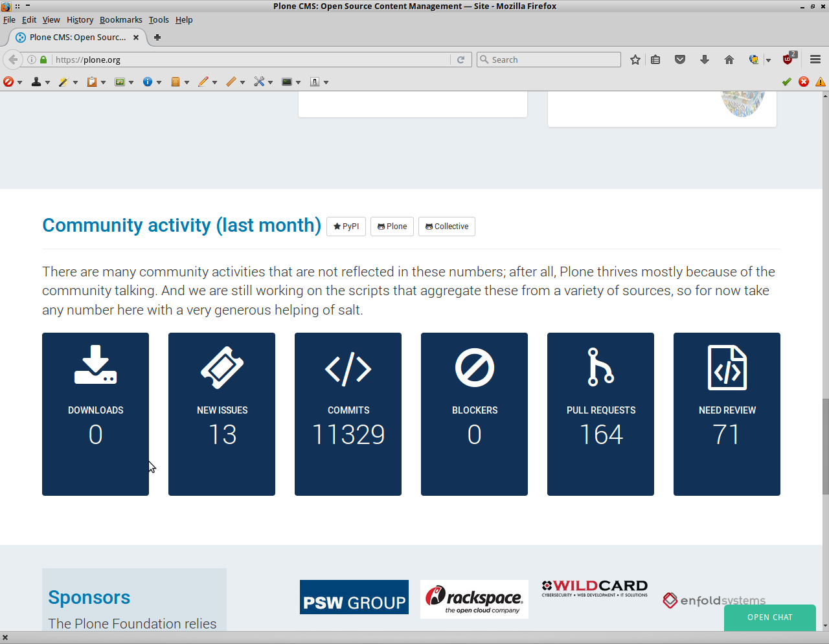Show site information via the circled i icon

[32, 60]
